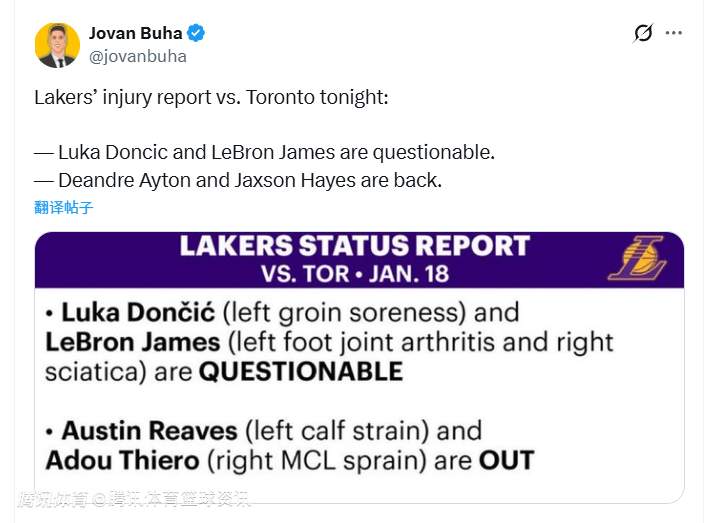Click the "VS. TOR • JAN. 18" subtitle
The width and height of the screenshot is (723, 523).
tap(355, 273)
